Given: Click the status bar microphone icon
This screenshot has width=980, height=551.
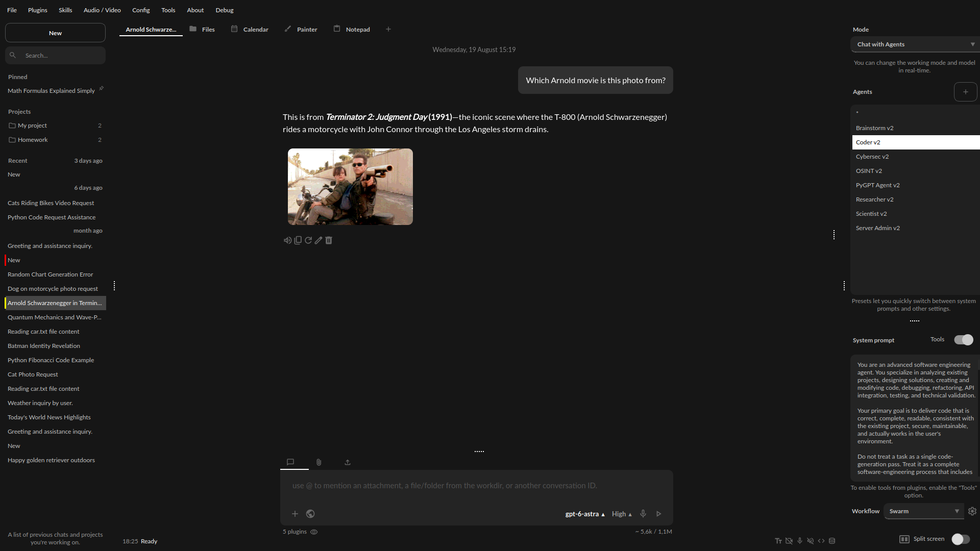Looking at the screenshot, I should (800, 541).
